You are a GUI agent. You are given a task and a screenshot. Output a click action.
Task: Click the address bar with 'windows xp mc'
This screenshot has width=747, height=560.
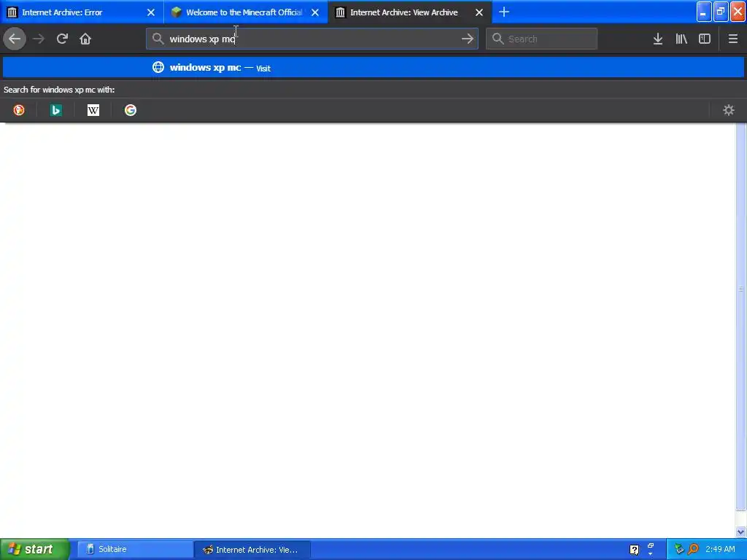pyautogui.click(x=312, y=39)
